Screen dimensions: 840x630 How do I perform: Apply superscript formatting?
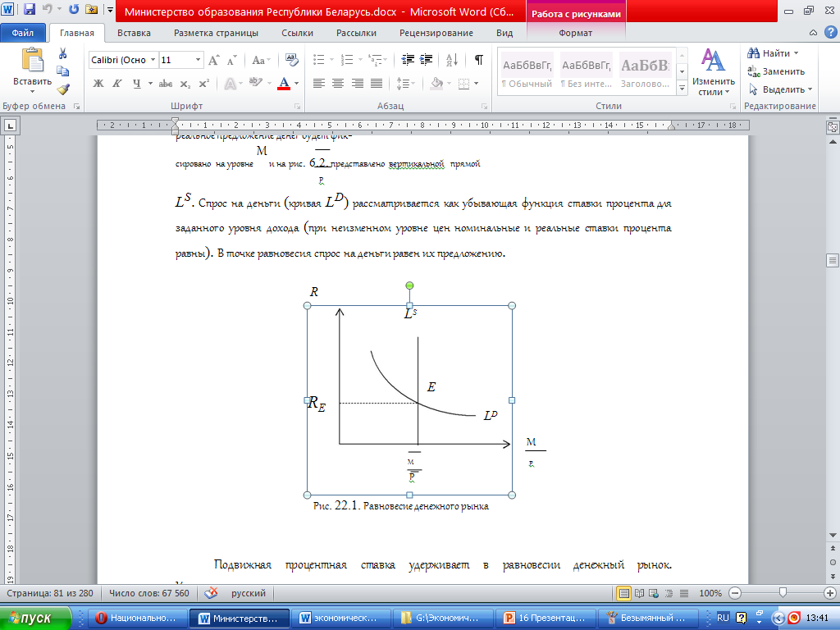click(x=203, y=84)
